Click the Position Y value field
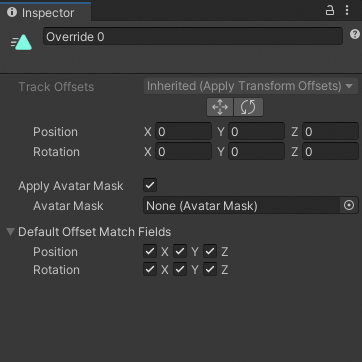This screenshot has width=362, height=362. click(256, 132)
